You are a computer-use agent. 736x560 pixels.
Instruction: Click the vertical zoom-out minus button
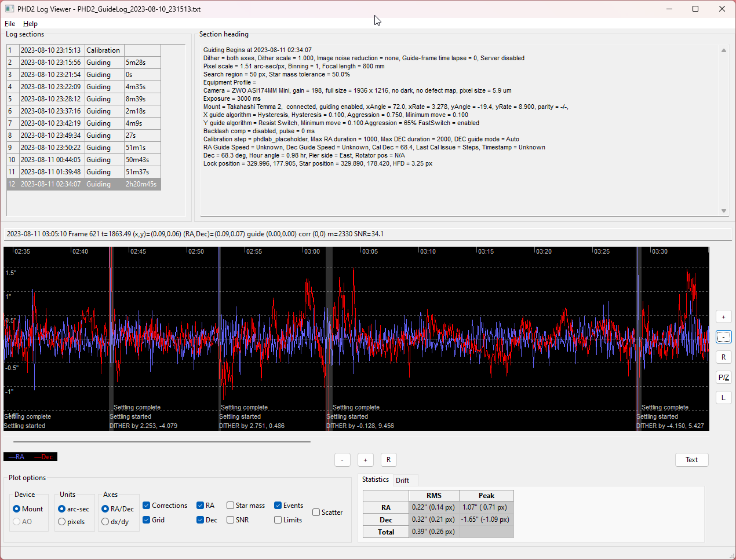coord(723,337)
